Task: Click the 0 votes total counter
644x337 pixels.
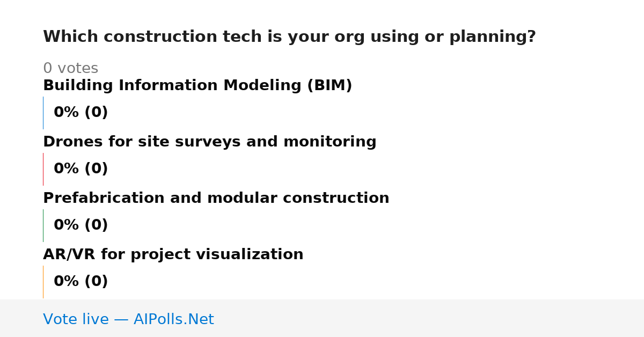Action: pyautogui.click(x=71, y=69)
